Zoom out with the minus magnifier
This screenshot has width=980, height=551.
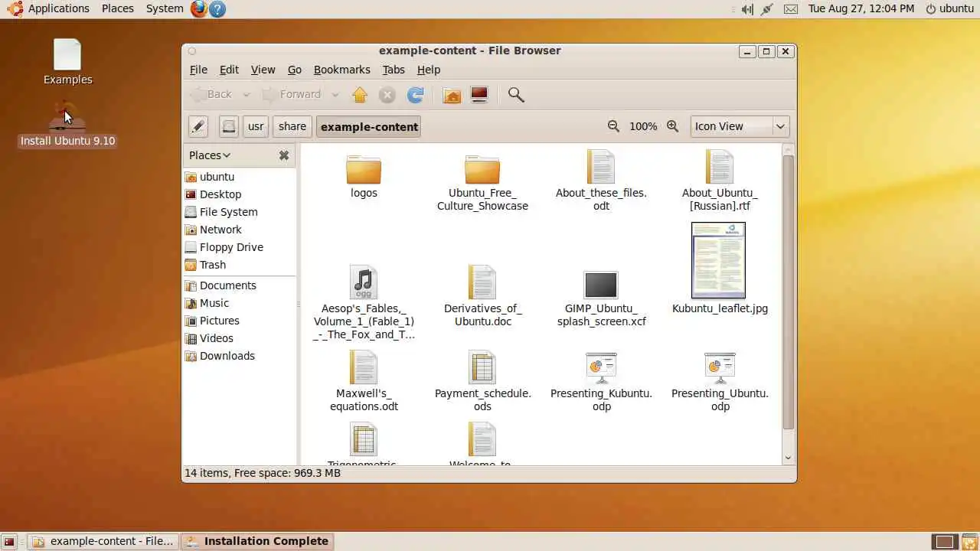click(x=613, y=126)
